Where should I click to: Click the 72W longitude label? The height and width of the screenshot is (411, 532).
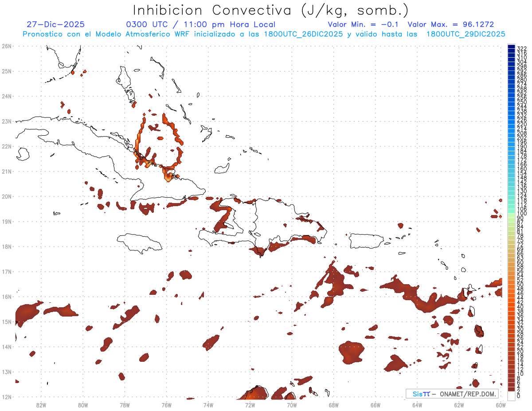coord(250,404)
